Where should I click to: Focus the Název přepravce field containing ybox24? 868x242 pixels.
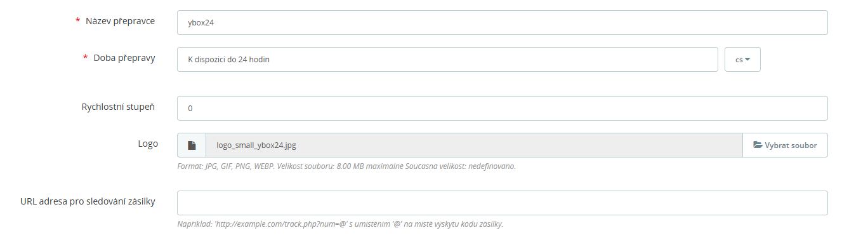click(503, 22)
